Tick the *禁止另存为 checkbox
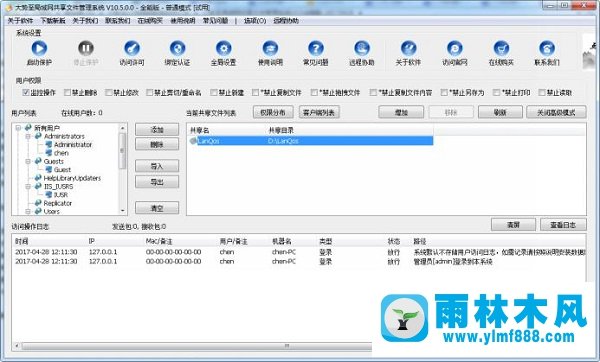 coord(444,92)
